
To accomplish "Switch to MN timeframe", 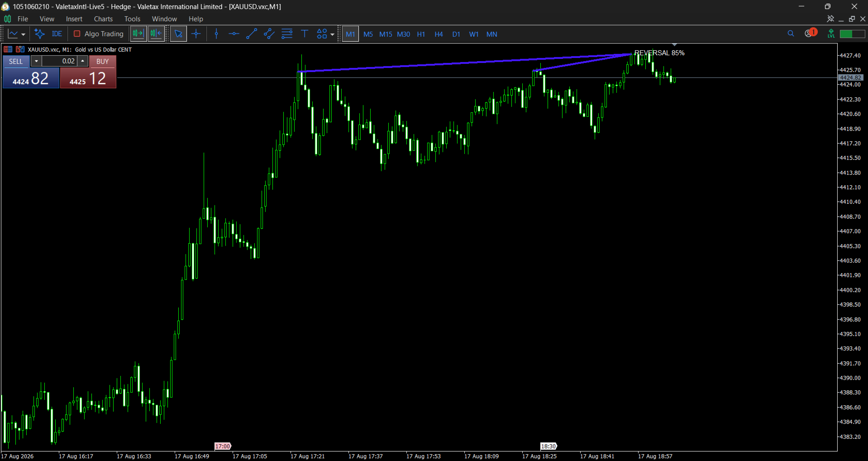I will tap(491, 34).
